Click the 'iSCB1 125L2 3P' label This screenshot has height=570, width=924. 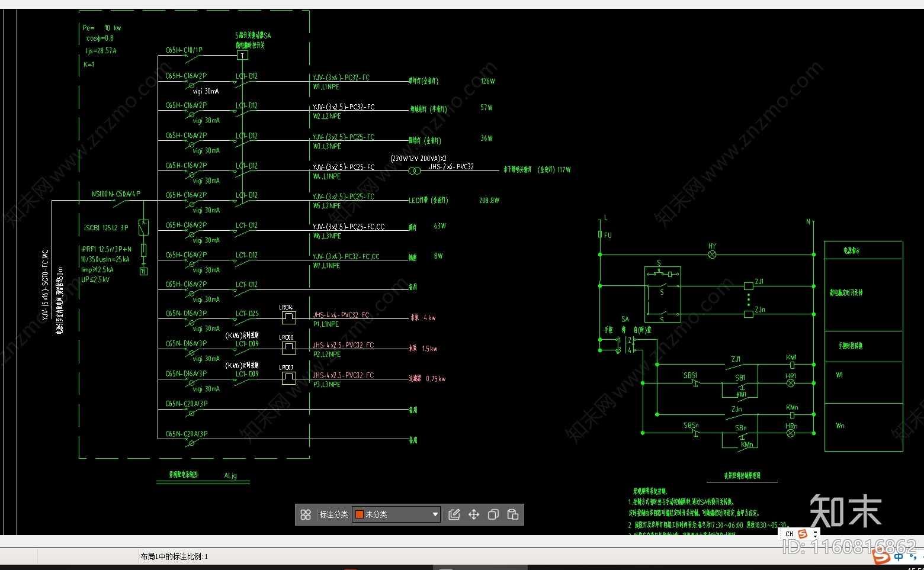pyautogui.click(x=106, y=228)
